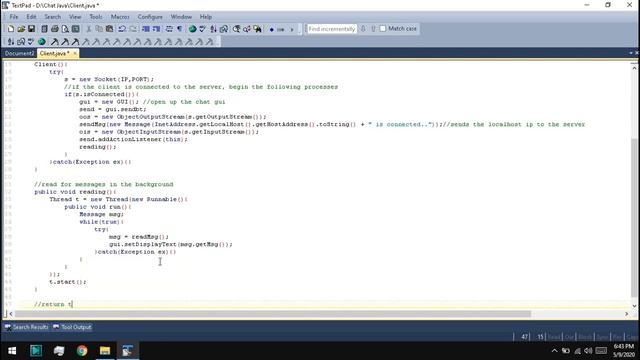Undo the last edit with the Undo icon
The image size is (640, 360).
tap(122, 29)
